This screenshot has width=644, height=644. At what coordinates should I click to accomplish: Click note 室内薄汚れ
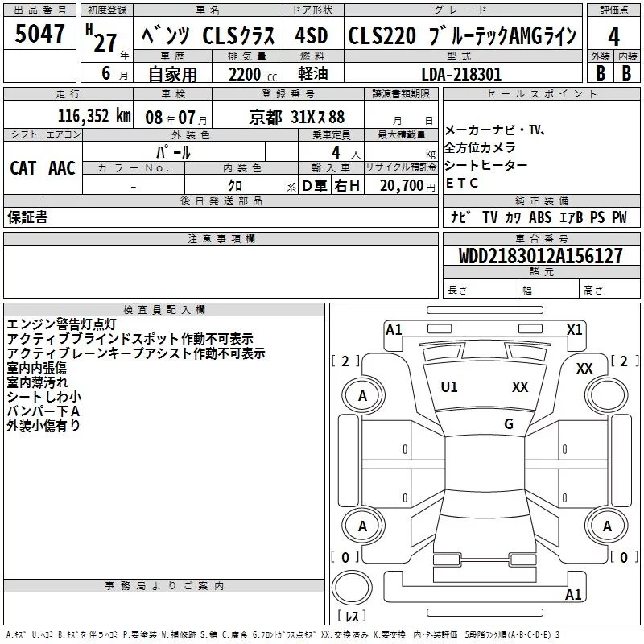tap(37, 382)
